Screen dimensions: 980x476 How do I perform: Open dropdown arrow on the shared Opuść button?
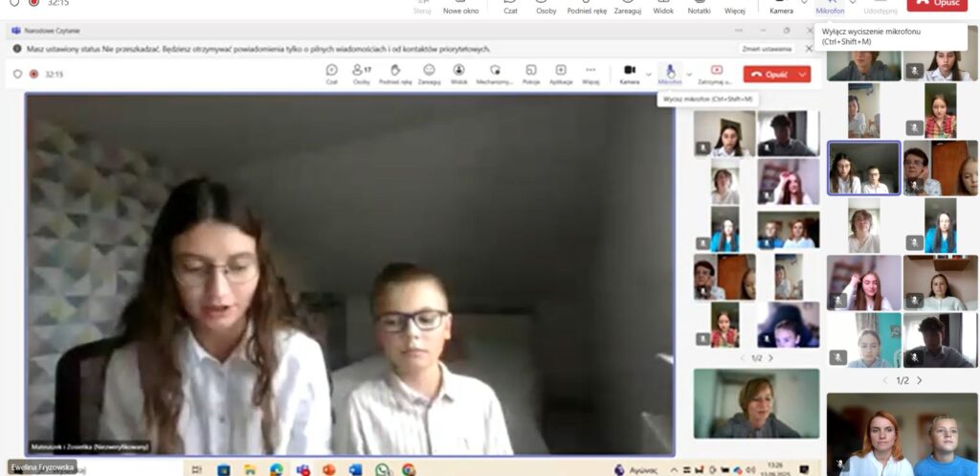802,74
